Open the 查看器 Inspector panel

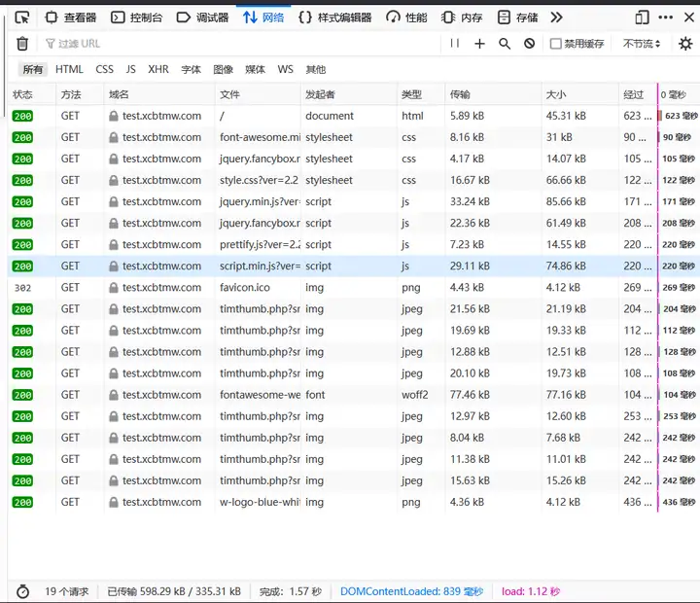71,18
